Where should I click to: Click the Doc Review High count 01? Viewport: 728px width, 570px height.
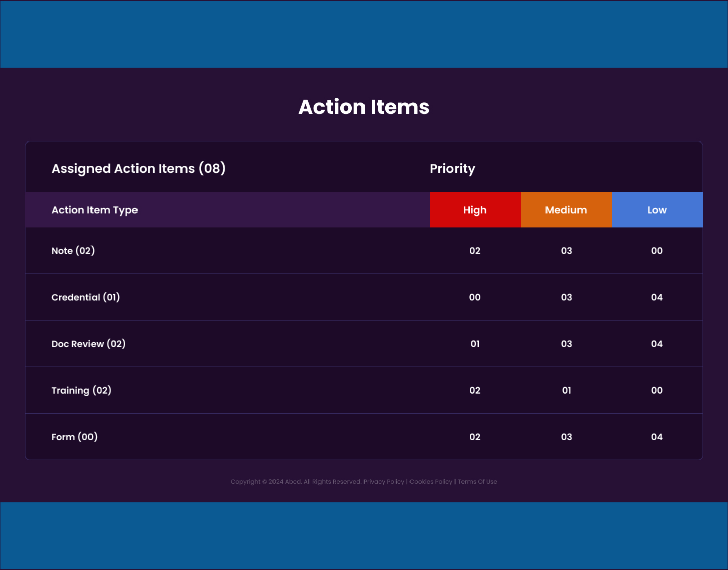(475, 344)
